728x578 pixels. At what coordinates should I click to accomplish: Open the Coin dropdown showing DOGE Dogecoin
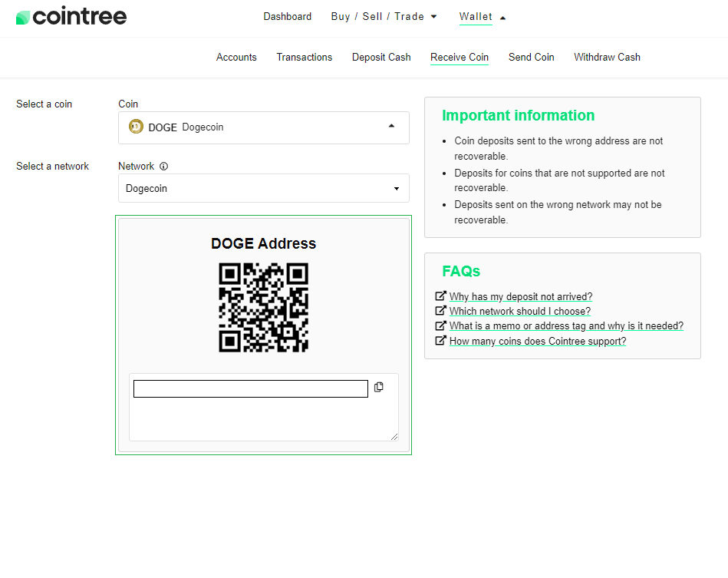point(264,127)
